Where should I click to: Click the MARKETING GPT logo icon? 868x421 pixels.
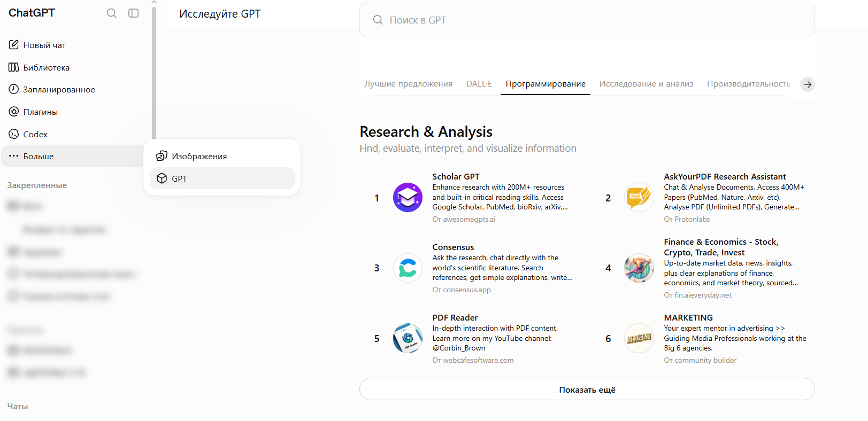click(639, 338)
